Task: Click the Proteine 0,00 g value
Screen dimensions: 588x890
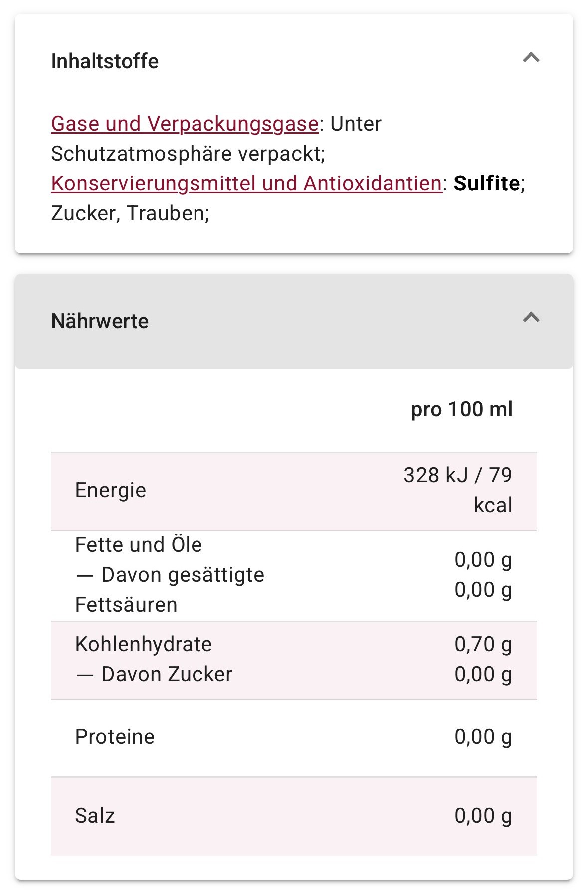Action: 483,737
